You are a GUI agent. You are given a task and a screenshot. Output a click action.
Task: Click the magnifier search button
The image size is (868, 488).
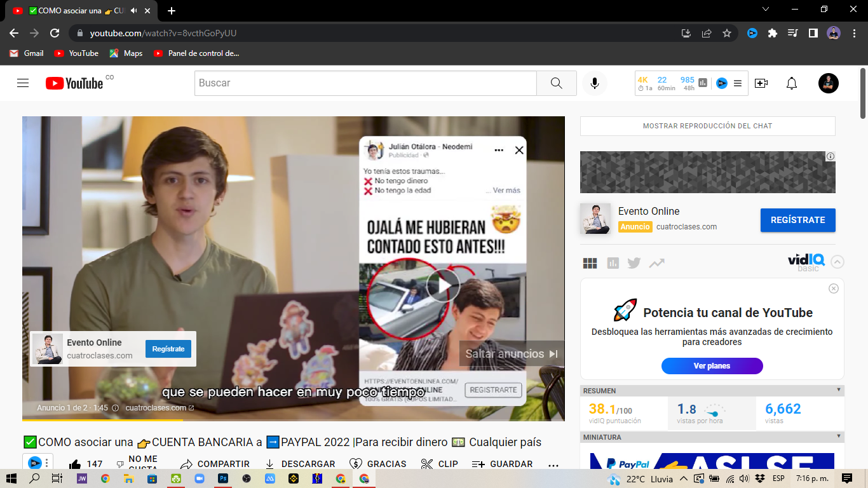[557, 83]
